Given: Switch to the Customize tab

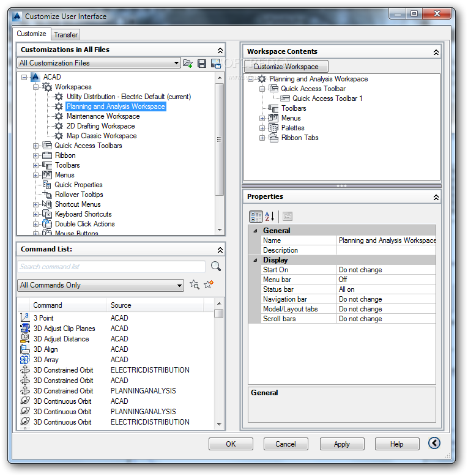Looking at the screenshot, I should [31, 34].
